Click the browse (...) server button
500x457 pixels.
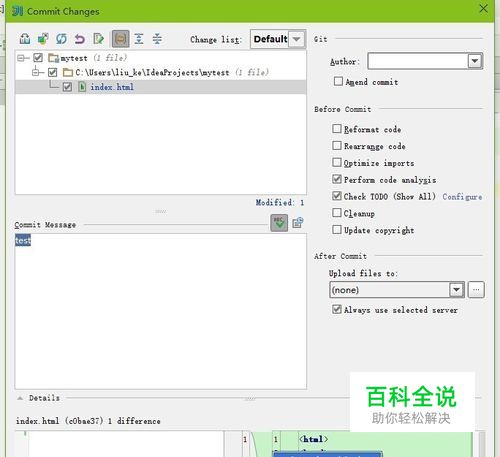tap(476, 290)
